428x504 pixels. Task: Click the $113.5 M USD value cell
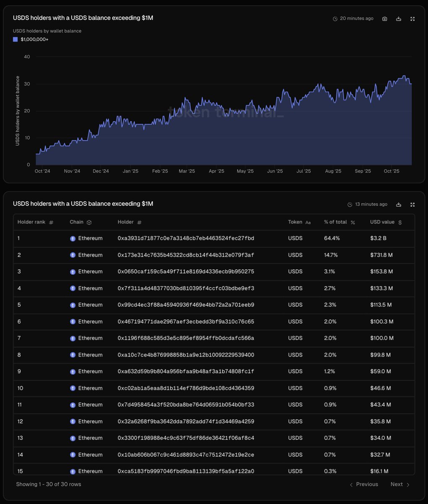(x=381, y=305)
